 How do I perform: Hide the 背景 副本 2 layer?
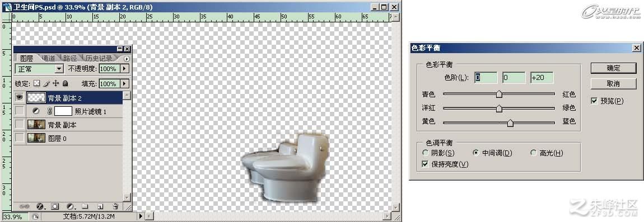[x=19, y=98]
